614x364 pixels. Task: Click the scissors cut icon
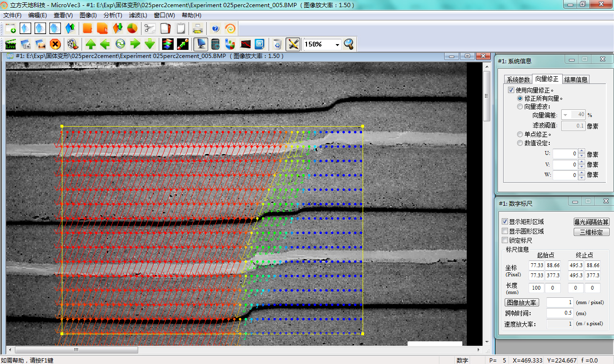tap(150, 28)
